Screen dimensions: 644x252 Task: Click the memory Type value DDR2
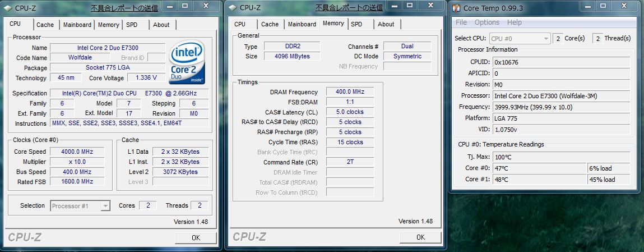[x=292, y=47]
